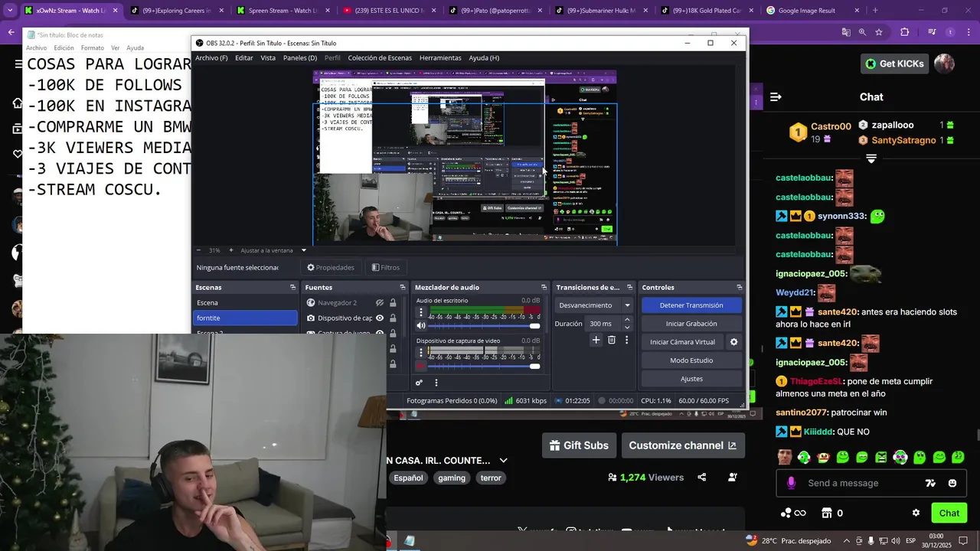
Task: Open the Archivo (F) menu in OBS
Action: coord(211,58)
